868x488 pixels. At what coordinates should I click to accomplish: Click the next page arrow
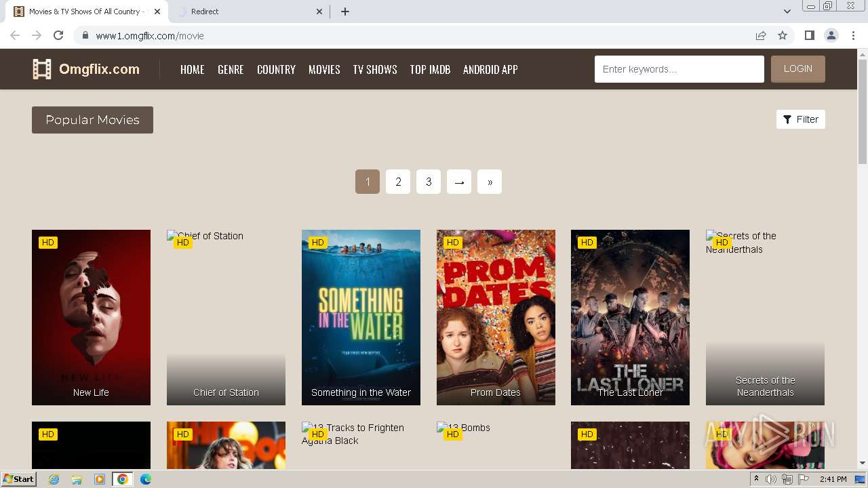click(459, 182)
